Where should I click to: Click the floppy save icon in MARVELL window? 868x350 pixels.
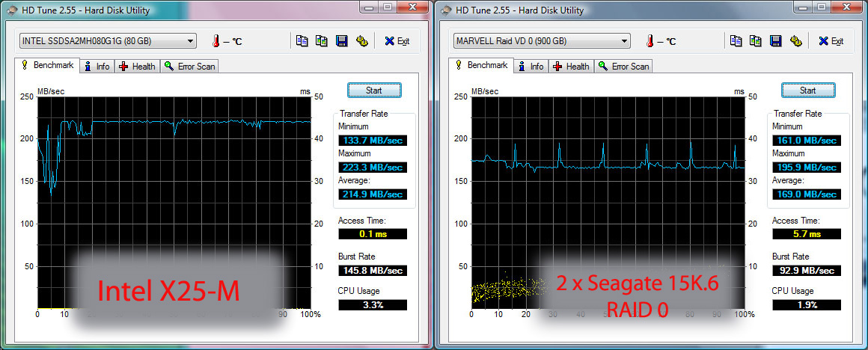[775, 41]
